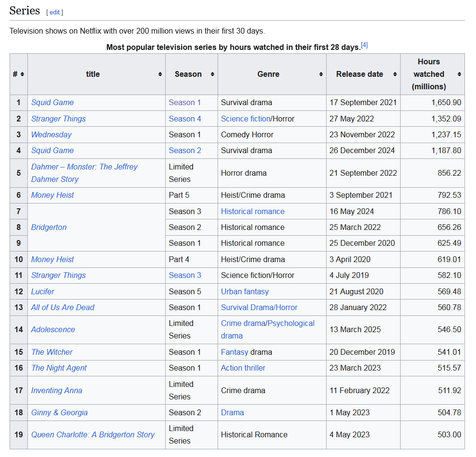
Task: Open Stranger Things link in row 2
Action: click(x=58, y=119)
